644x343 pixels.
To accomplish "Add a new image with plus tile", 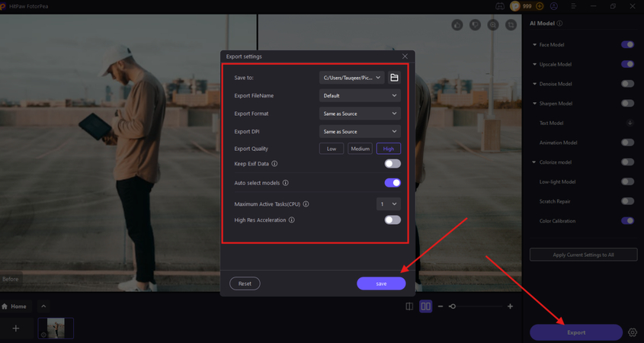I will point(16,329).
